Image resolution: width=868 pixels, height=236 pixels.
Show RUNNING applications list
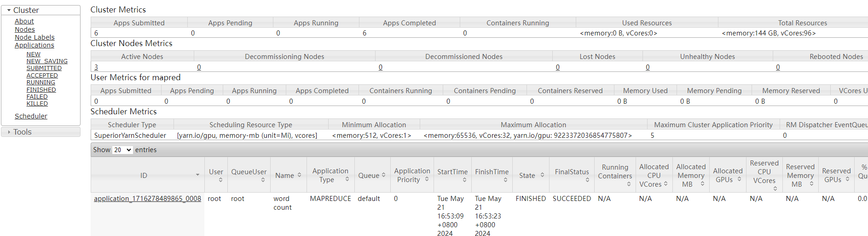41,83
